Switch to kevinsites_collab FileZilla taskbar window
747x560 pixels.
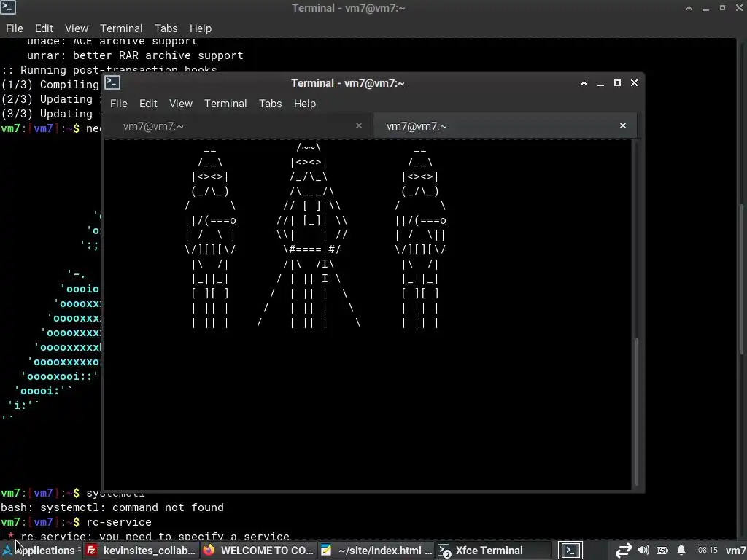(141, 551)
